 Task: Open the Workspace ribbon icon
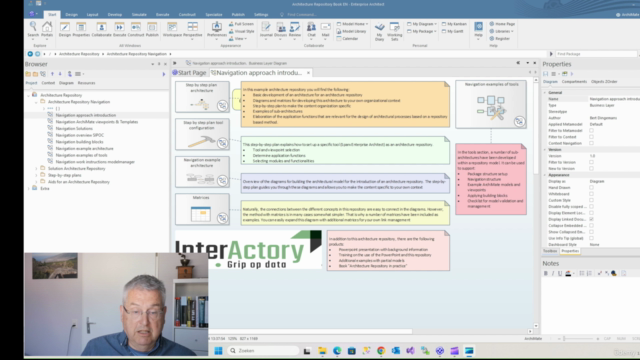coord(172,29)
